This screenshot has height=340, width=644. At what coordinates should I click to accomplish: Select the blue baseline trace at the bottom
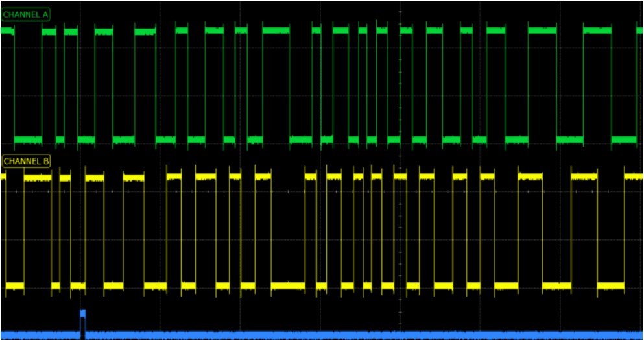point(322,335)
